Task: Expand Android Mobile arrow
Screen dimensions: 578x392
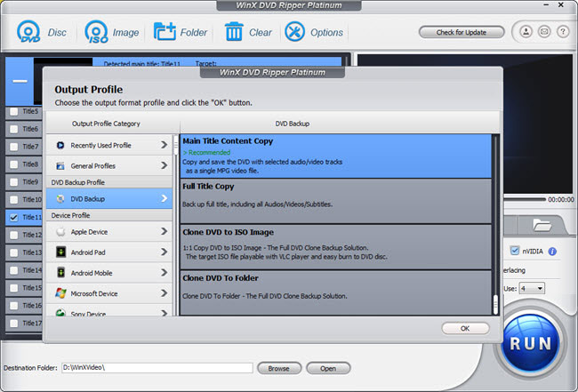Action: pyautogui.click(x=165, y=273)
